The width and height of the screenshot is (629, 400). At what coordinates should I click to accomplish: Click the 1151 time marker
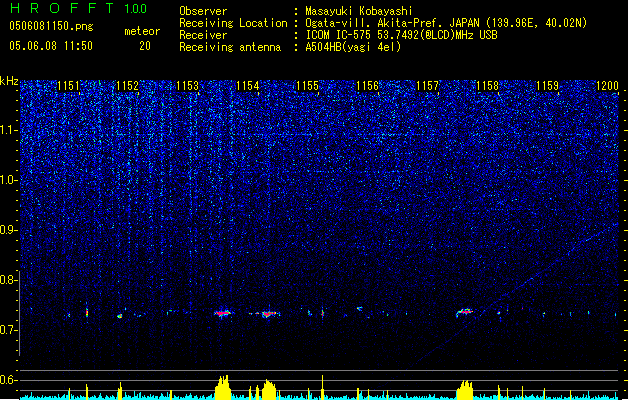click(x=69, y=85)
